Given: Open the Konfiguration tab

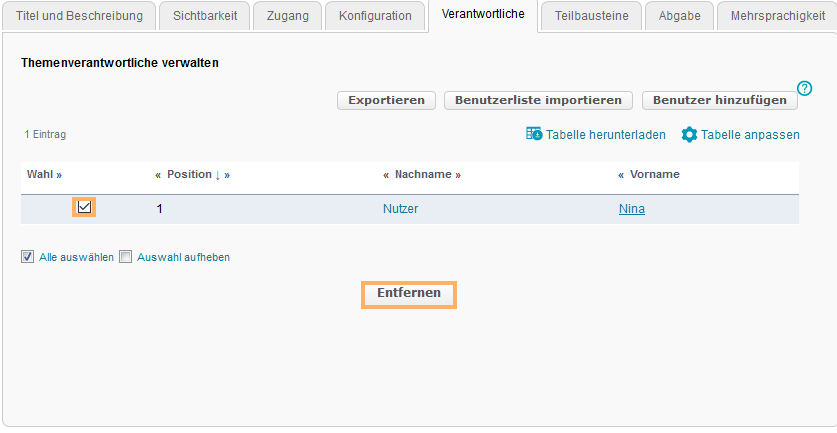Looking at the screenshot, I should [375, 15].
